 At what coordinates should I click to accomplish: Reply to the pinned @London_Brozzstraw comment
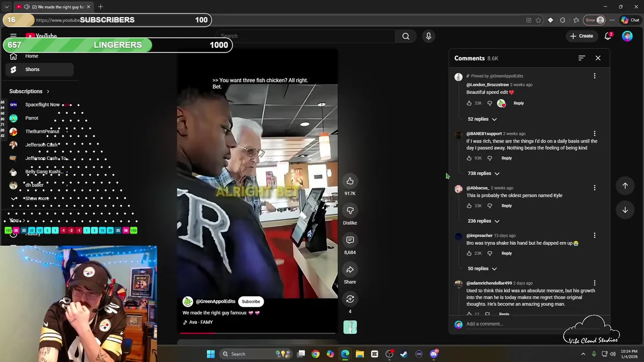click(518, 103)
